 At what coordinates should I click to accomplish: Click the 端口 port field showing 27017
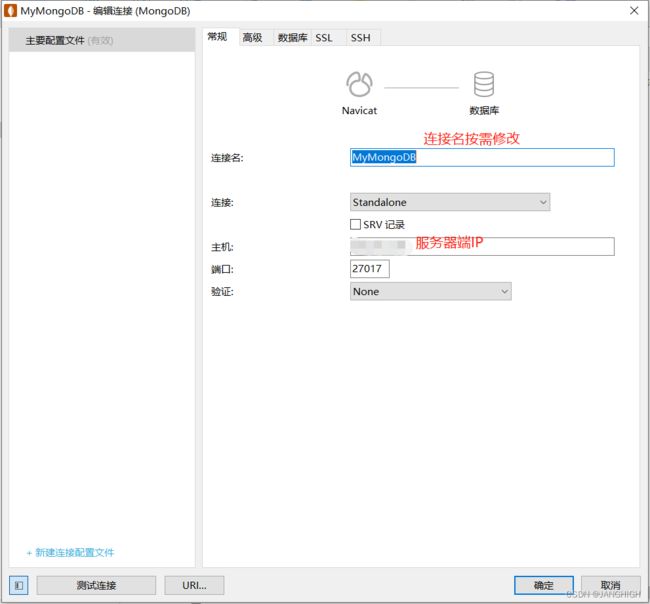coord(370,269)
